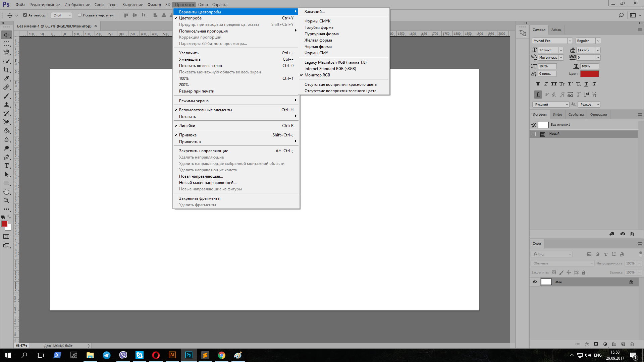Click Увеличить zoom in menu entry

coord(236,53)
